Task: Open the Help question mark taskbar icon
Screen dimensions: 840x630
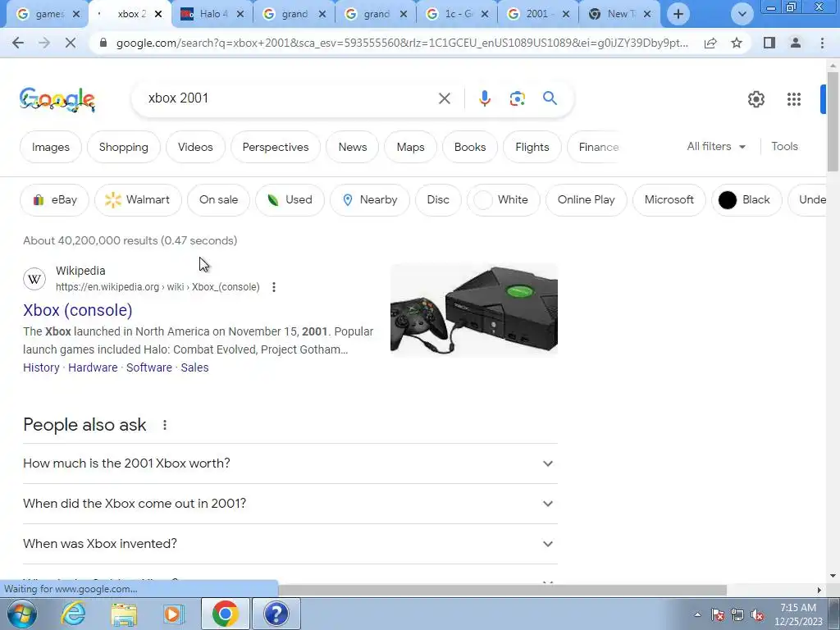Action: (276, 614)
